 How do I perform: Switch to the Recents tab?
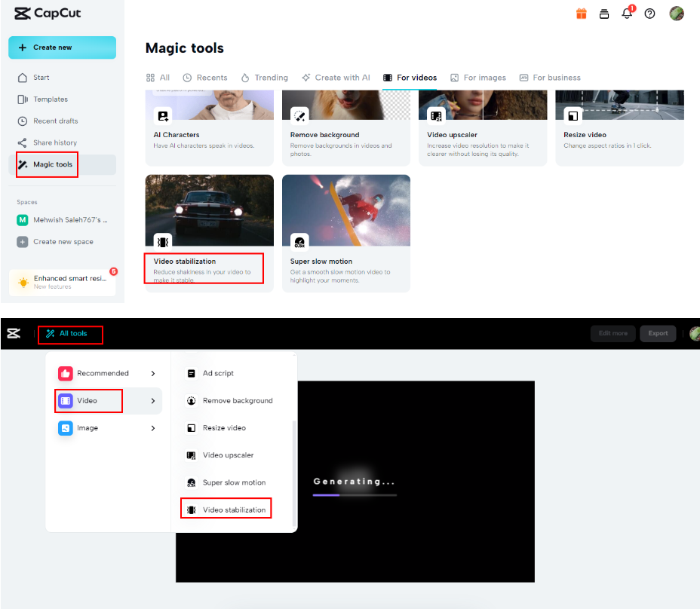tap(205, 78)
